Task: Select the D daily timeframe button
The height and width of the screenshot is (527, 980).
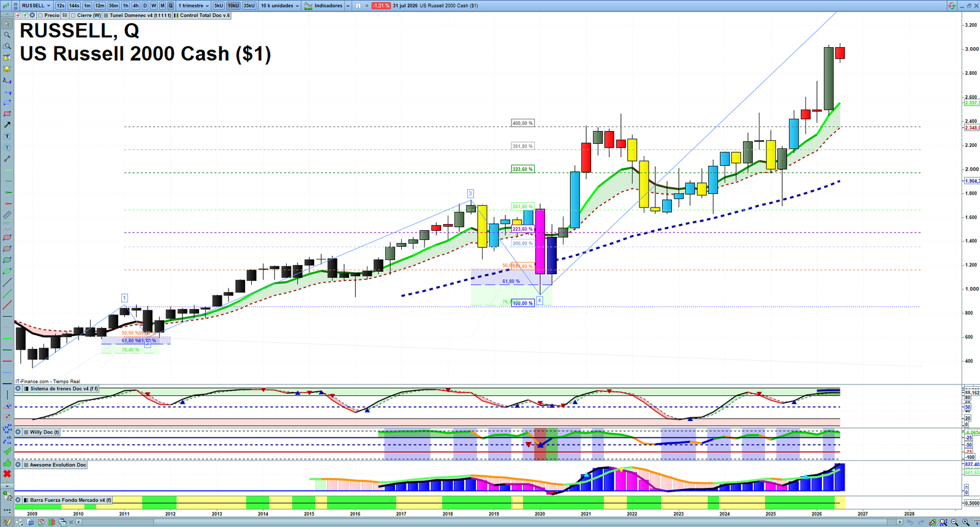Action: (145, 6)
